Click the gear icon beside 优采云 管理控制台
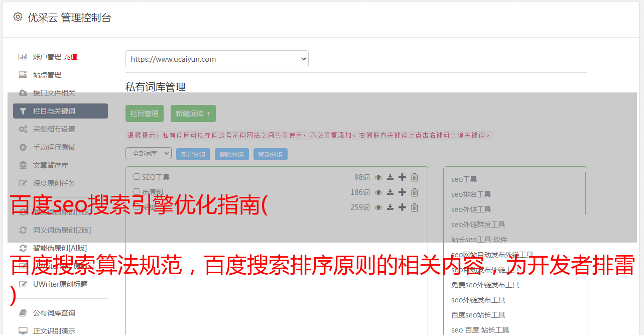Screen dimensions: 644x335 [x=18, y=17]
